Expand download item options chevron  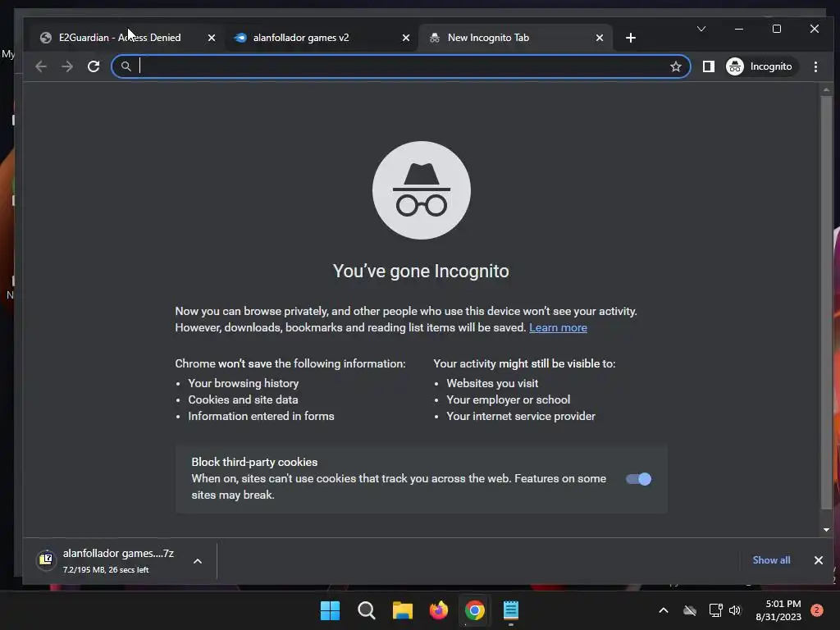pos(198,561)
